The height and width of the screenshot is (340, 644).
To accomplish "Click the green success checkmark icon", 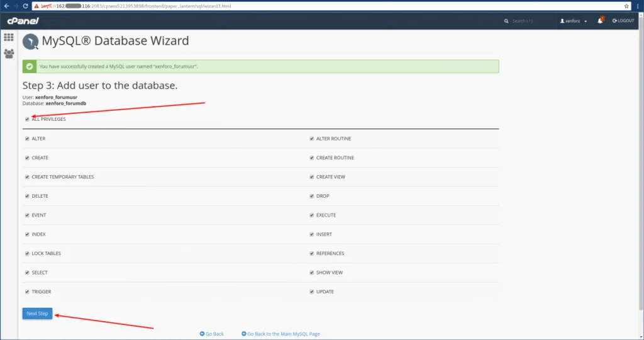I will coord(30,66).
